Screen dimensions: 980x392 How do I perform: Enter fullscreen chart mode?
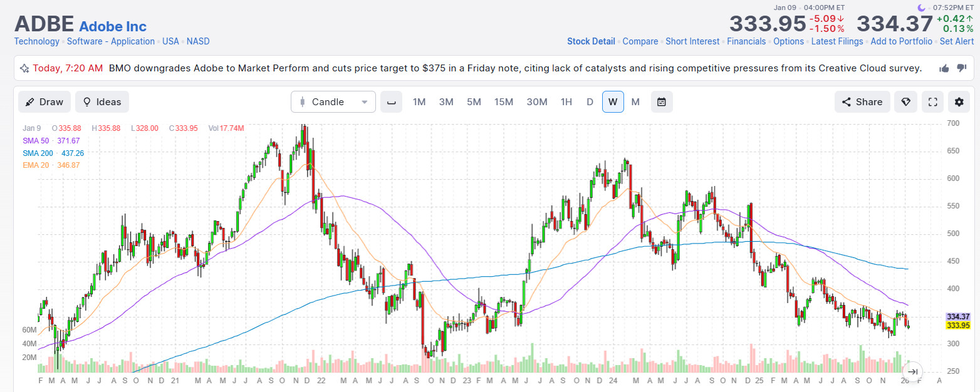(932, 102)
